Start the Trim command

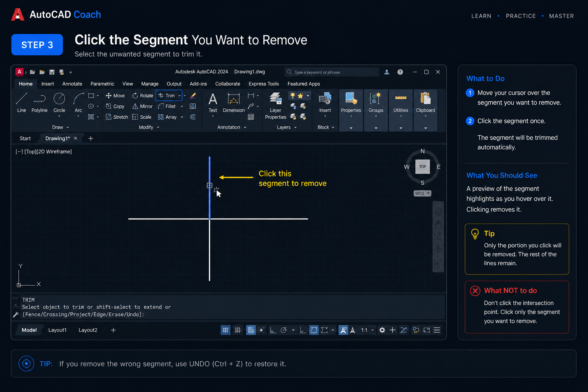(167, 96)
